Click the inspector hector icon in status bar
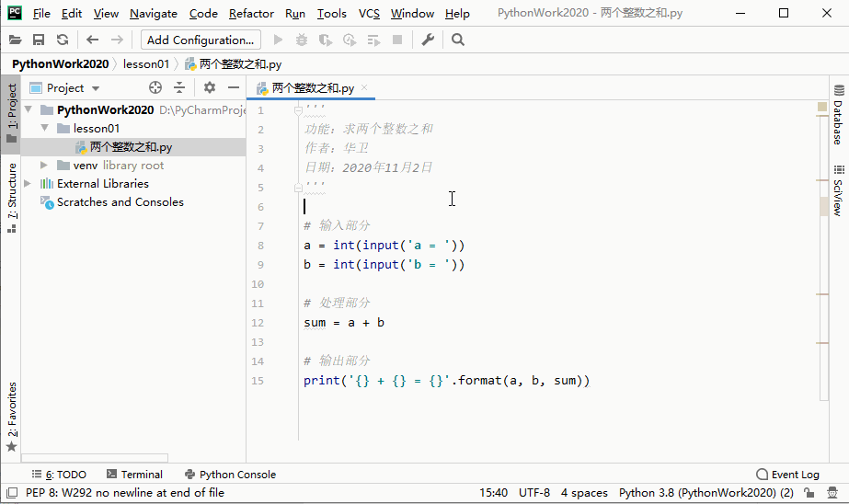The width and height of the screenshot is (849, 504). [832, 493]
